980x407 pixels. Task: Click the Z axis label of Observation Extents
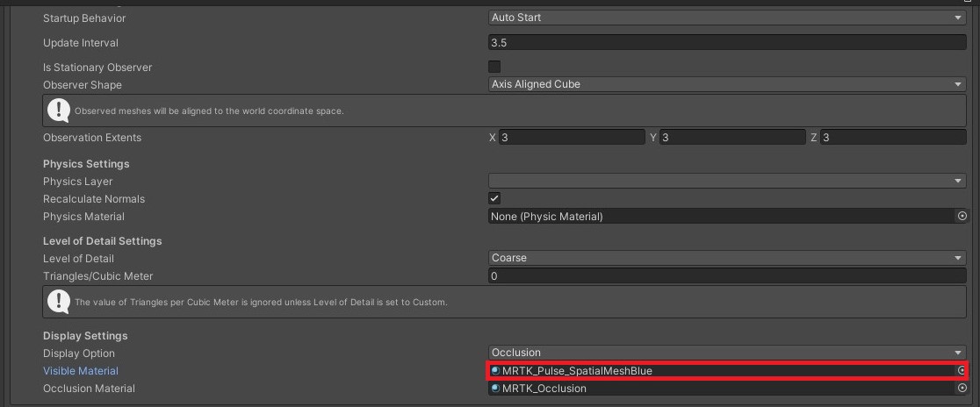pyautogui.click(x=814, y=138)
